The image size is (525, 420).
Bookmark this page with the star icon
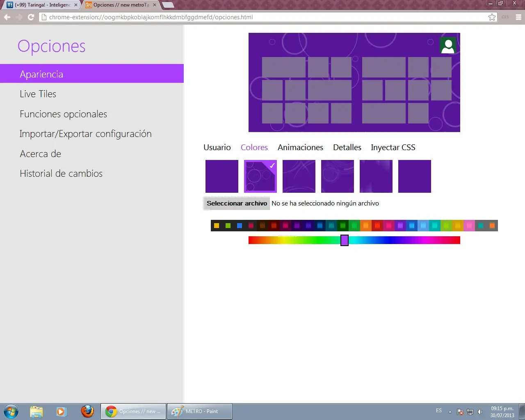[492, 17]
